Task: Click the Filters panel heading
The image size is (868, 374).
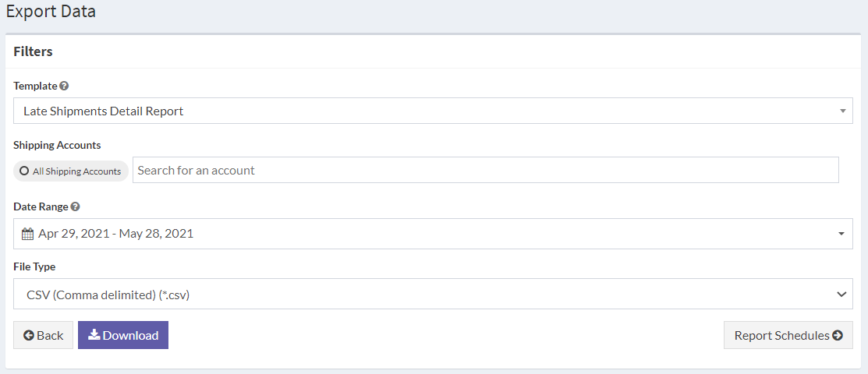Action: pyautogui.click(x=34, y=51)
